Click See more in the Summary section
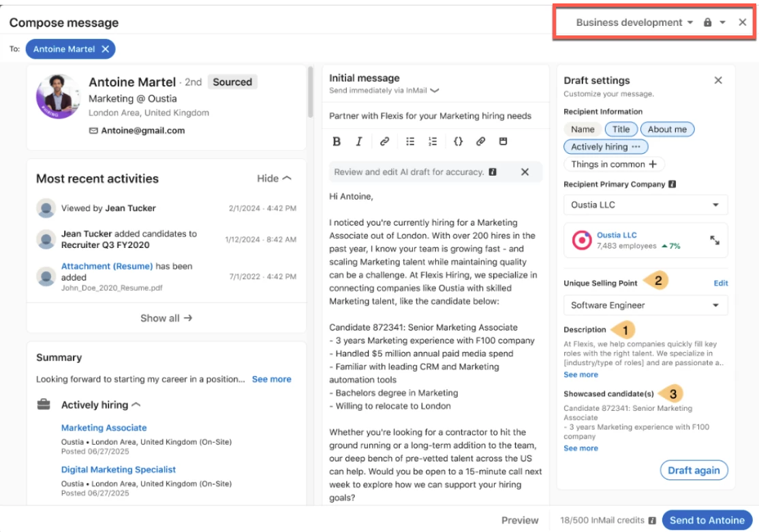Viewport: 759px width, 532px height. (272, 379)
